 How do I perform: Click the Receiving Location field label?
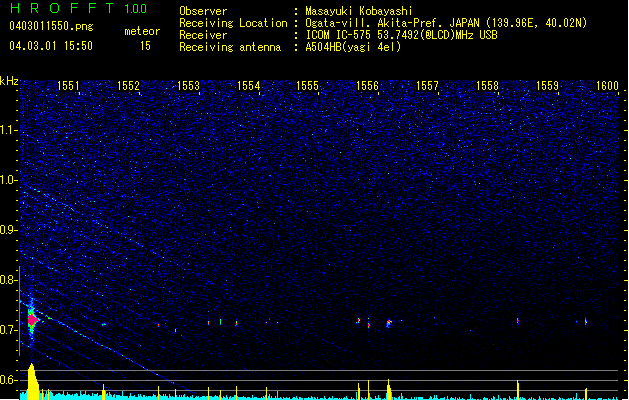click(233, 23)
